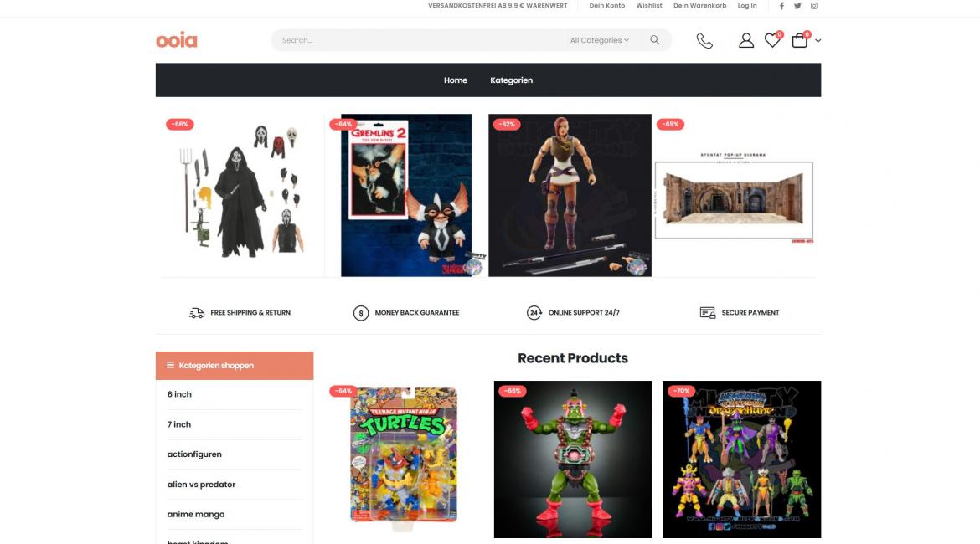Open the shopping cart bag icon
This screenshot has height=544, width=980.
[x=799, y=40]
